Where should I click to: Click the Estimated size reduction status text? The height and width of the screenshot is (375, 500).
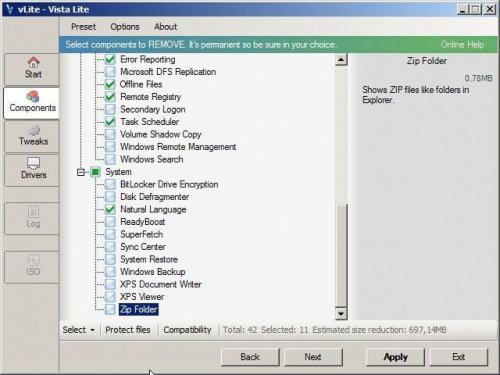379,330
